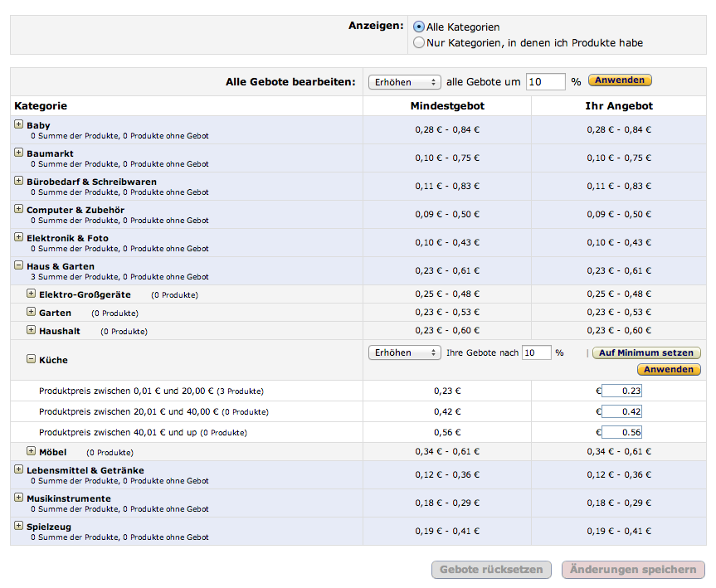Click the Küche 'Anwenden' button
The image size is (716, 588).
click(669, 369)
